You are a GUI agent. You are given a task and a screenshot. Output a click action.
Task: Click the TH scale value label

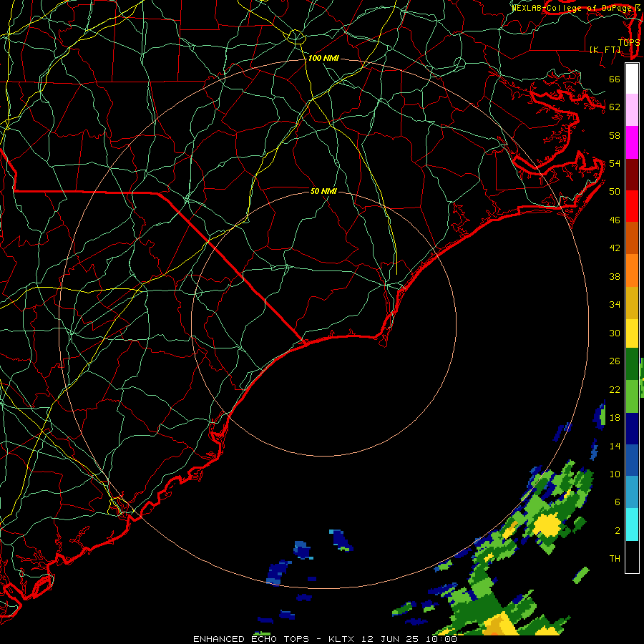click(x=615, y=559)
